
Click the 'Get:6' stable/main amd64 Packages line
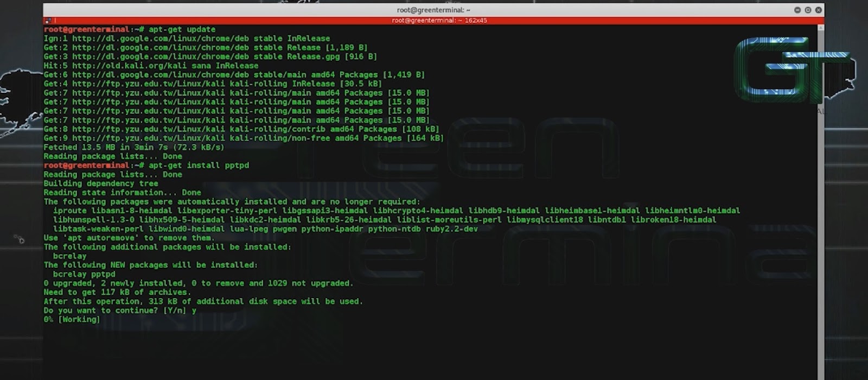click(x=234, y=75)
